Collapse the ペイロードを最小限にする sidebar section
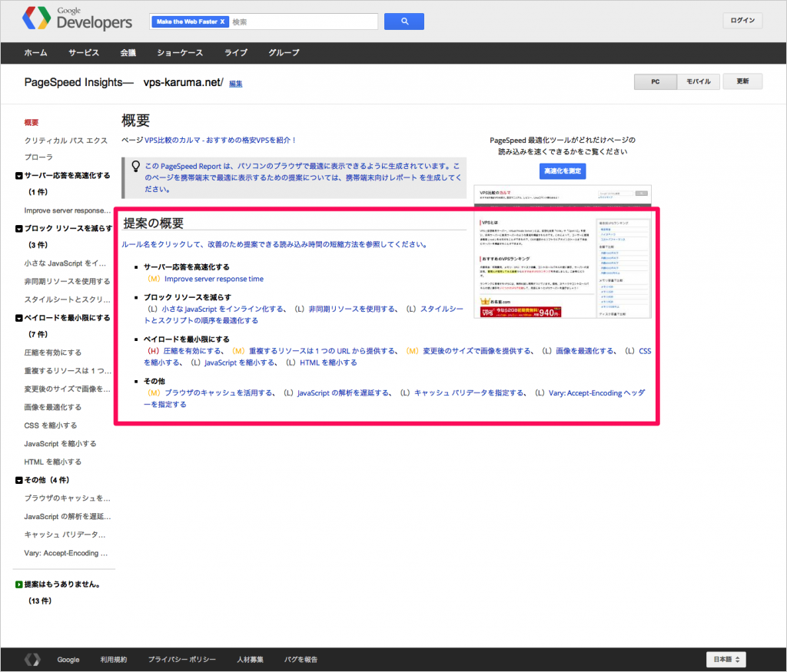787x672 pixels. point(19,318)
